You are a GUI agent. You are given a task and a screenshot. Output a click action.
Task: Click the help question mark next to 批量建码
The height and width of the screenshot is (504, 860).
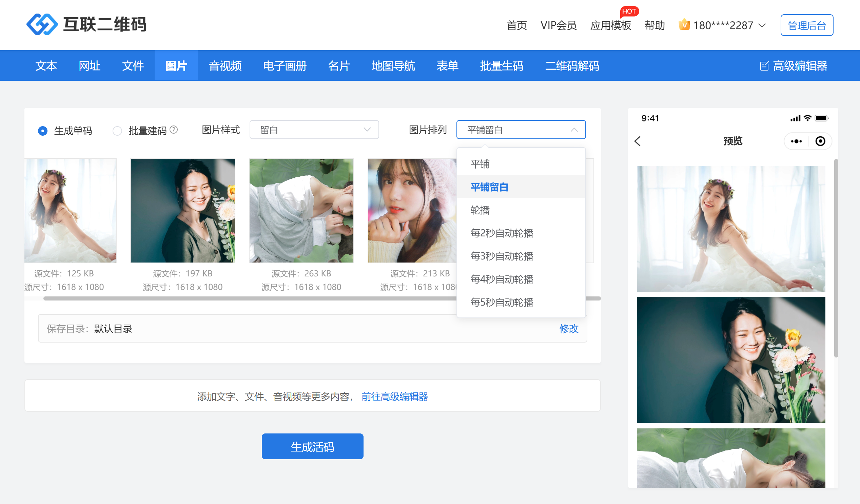tap(174, 130)
